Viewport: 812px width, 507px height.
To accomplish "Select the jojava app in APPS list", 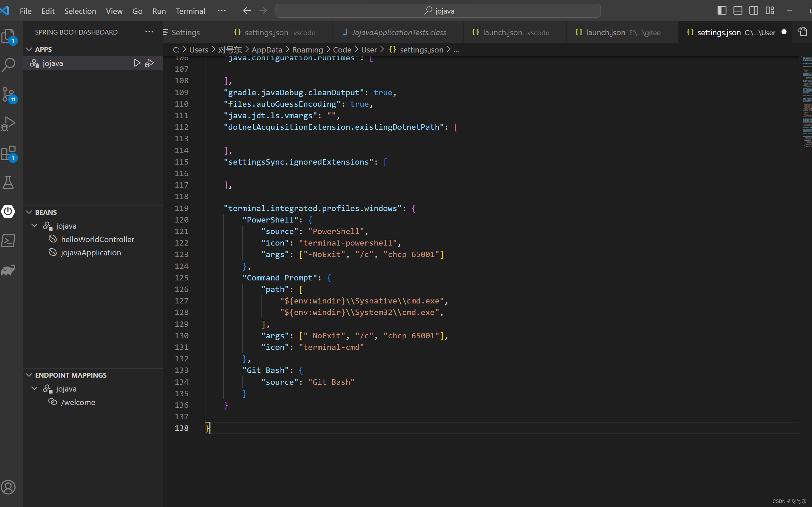I will pyautogui.click(x=93, y=63).
